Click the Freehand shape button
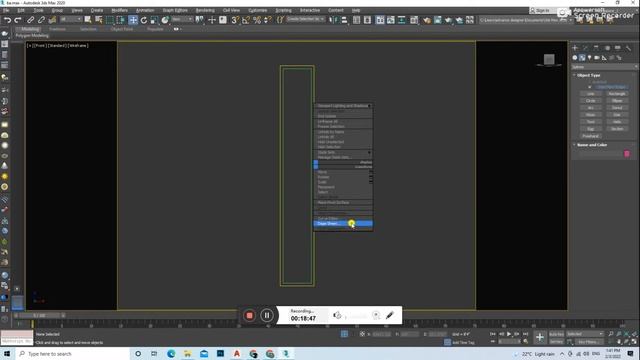Image resolution: width=640 pixels, height=360 pixels. (591, 136)
